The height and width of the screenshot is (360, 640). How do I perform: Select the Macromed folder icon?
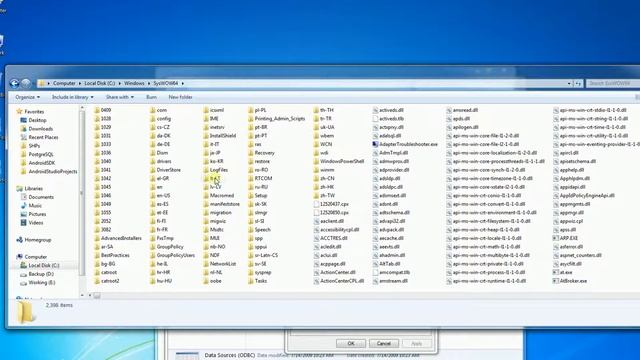(206, 196)
